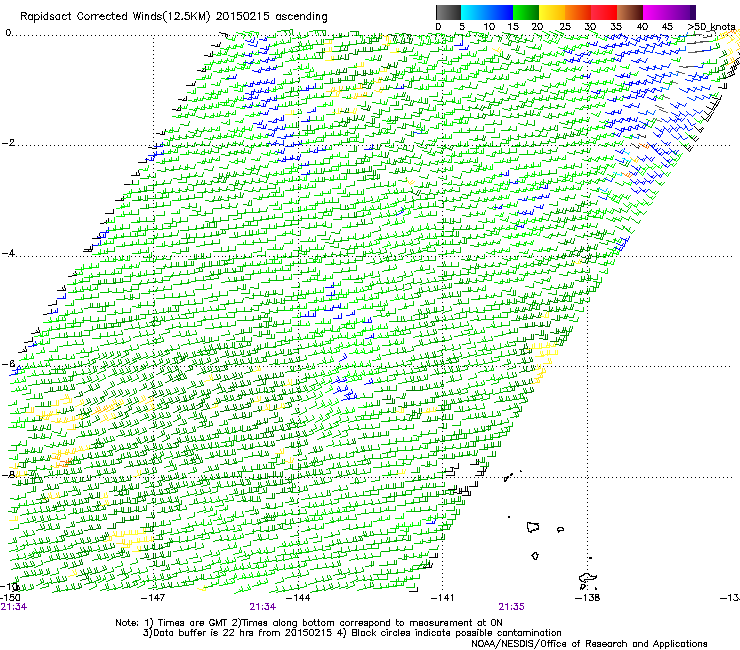
Task: Click the legend number "25"
Action: [565, 27]
